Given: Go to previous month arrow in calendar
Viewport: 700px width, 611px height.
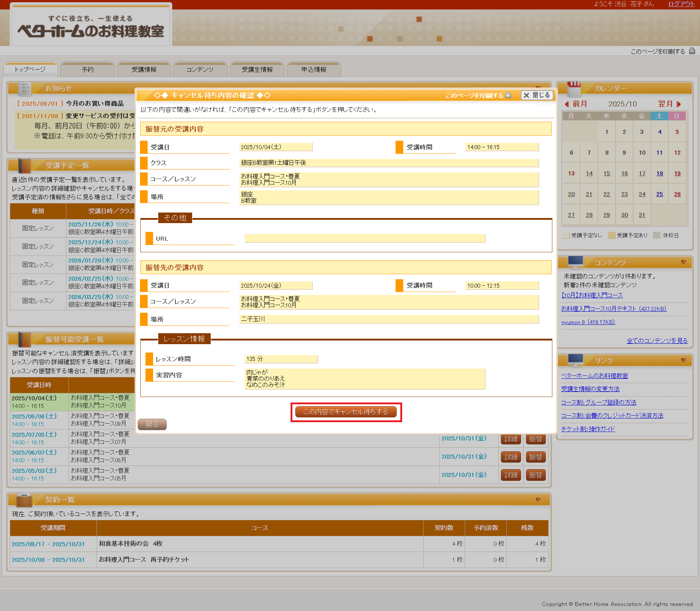Looking at the screenshot, I should 567,104.
